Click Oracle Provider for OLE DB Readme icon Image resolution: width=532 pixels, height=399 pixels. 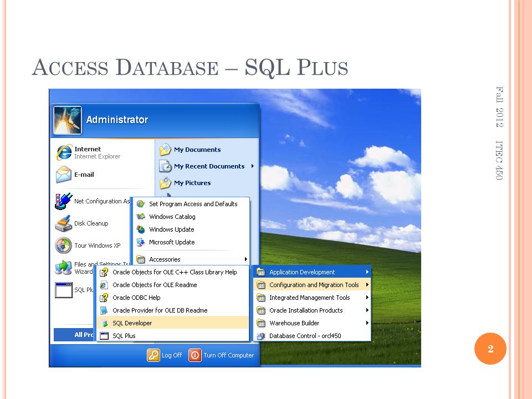tap(104, 310)
